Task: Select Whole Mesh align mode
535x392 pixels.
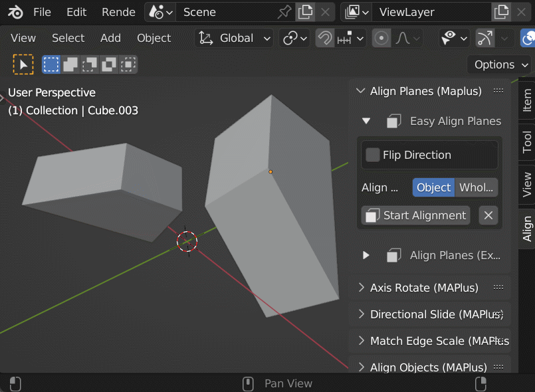Action: (476, 187)
